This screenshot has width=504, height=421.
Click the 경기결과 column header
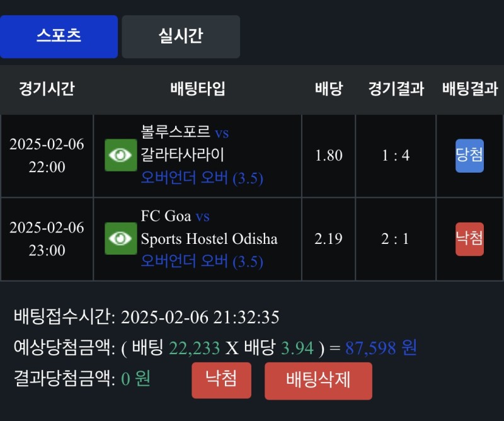tap(396, 89)
